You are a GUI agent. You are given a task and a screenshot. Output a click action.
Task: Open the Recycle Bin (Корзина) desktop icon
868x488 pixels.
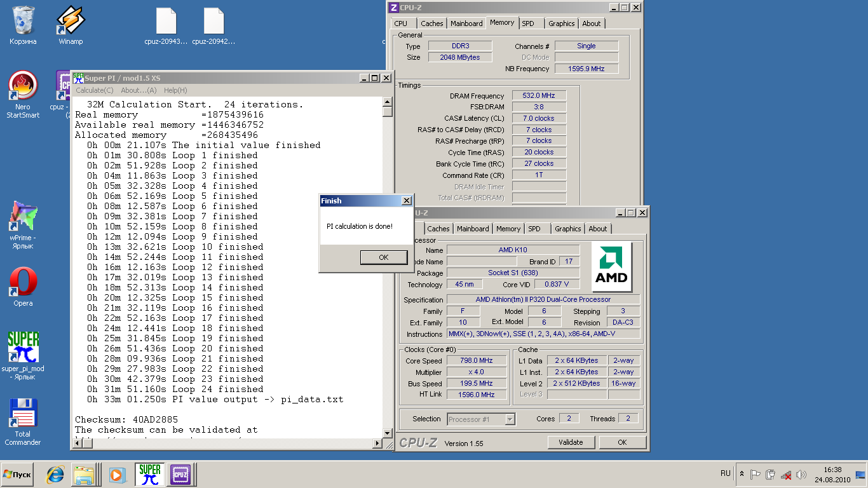24,25
